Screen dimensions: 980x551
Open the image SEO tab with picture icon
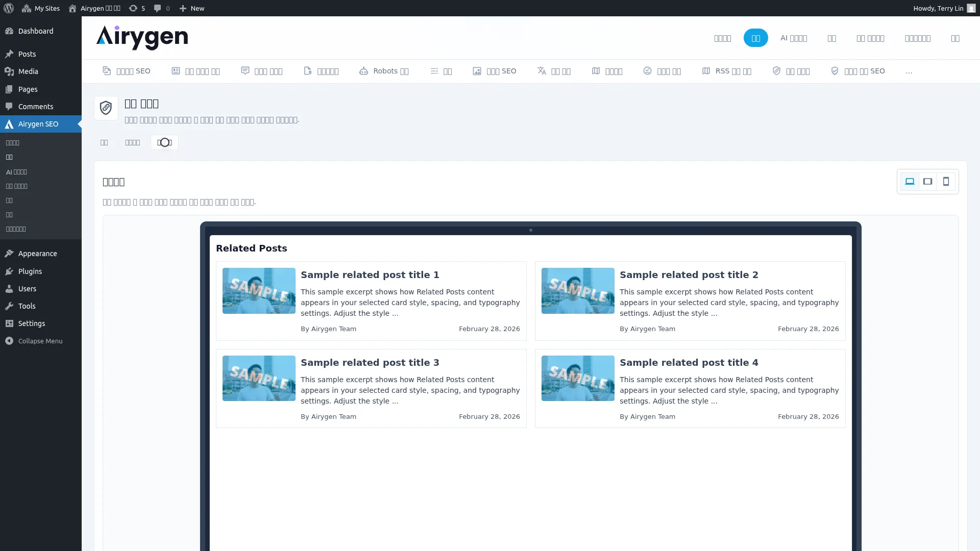(494, 71)
